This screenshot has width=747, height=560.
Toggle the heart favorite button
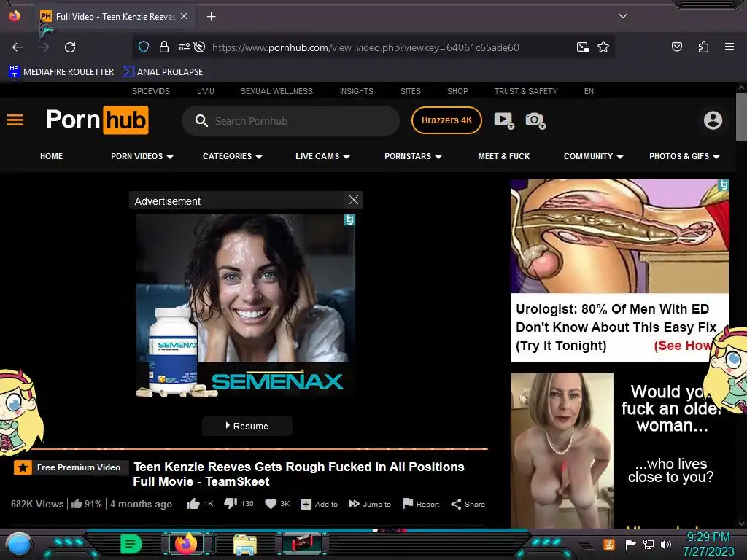pos(271,504)
